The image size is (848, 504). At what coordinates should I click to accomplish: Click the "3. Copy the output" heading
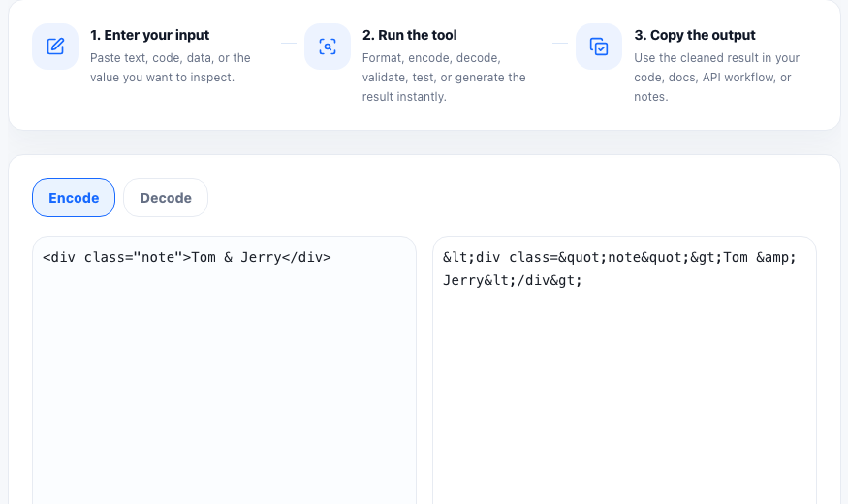tap(695, 35)
